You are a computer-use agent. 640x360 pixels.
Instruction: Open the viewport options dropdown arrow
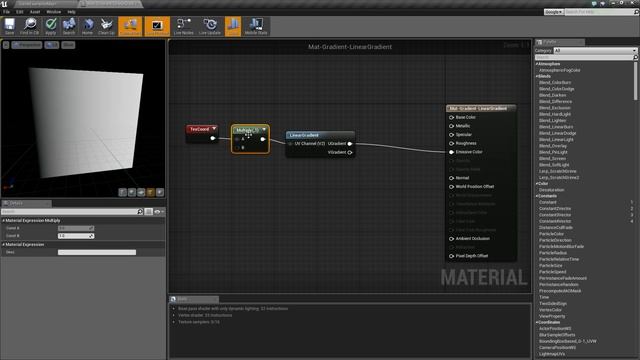pos(6,45)
